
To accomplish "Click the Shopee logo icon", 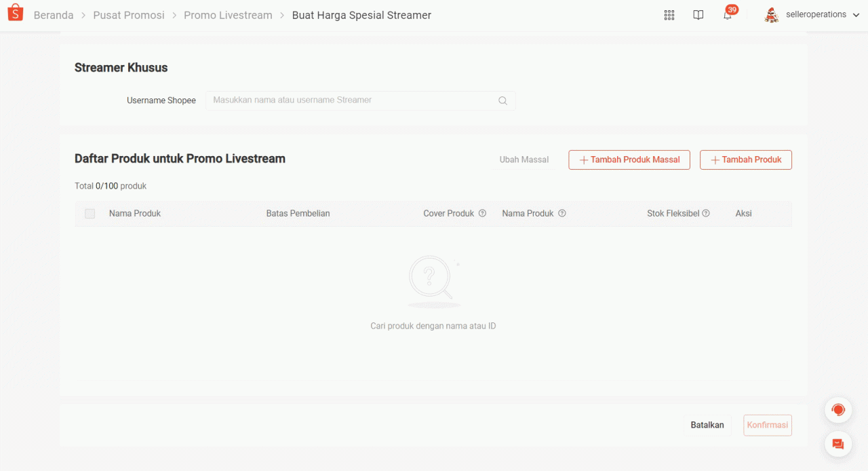I will pyautogui.click(x=15, y=14).
